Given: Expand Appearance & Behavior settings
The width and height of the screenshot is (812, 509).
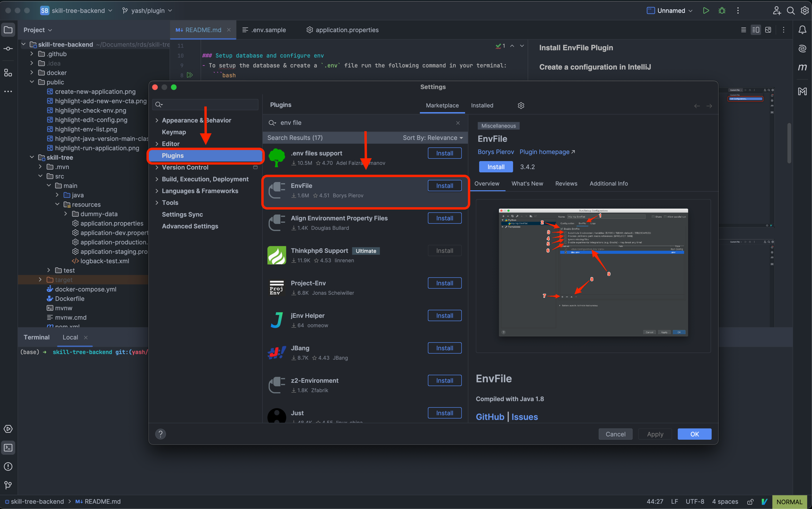Looking at the screenshot, I should click(157, 121).
